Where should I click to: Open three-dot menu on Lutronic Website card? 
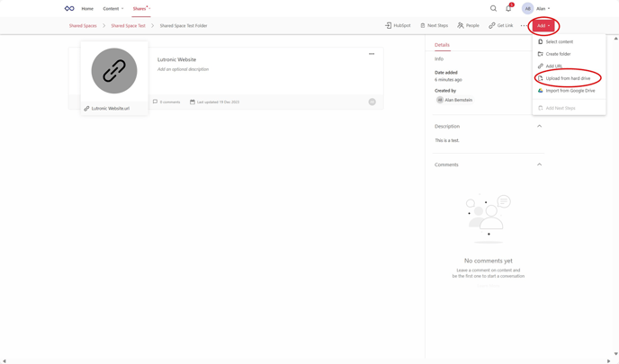click(x=372, y=54)
